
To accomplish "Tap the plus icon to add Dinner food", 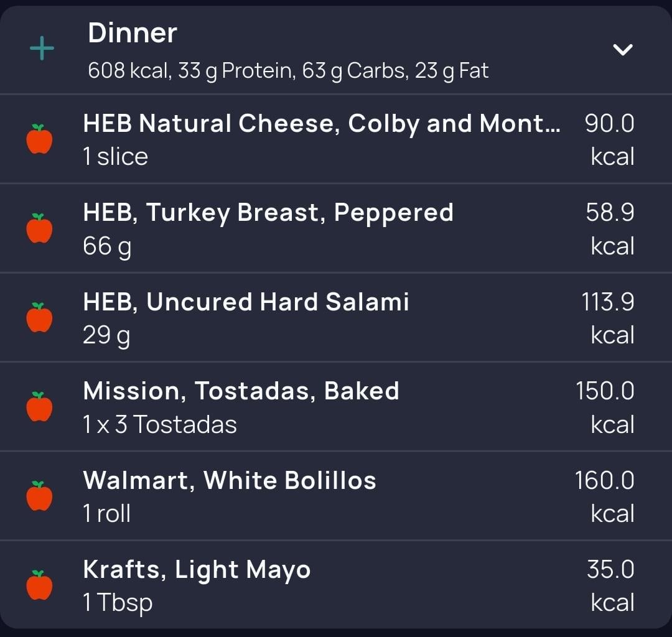I will (42, 49).
